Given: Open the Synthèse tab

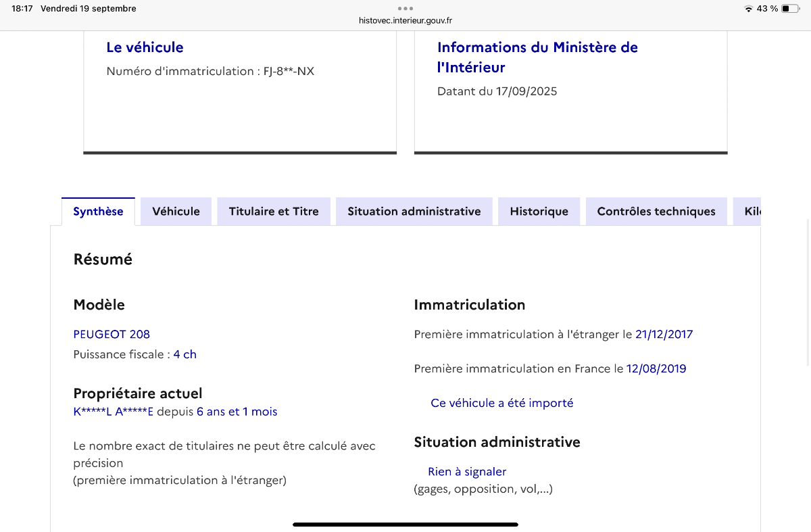Looking at the screenshot, I should [x=98, y=212].
